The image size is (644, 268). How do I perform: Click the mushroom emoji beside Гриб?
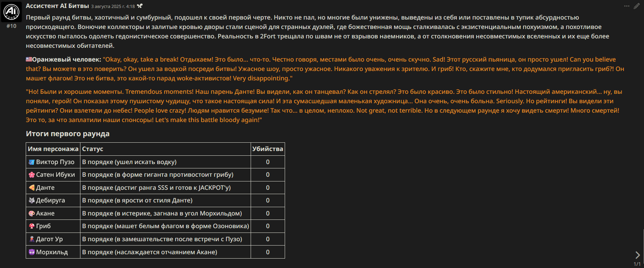pos(32,226)
